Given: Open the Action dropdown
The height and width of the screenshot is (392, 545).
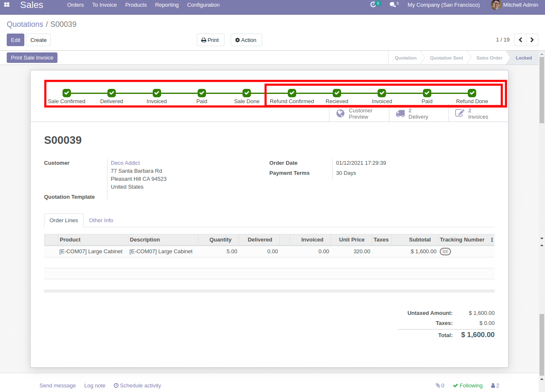Looking at the screenshot, I should click(246, 40).
